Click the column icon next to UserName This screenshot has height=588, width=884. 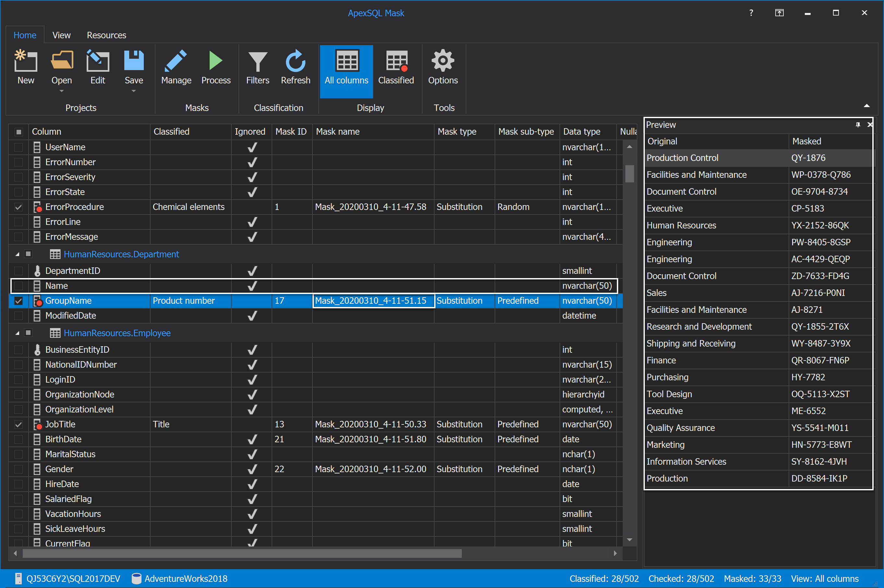(x=37, y=147)
